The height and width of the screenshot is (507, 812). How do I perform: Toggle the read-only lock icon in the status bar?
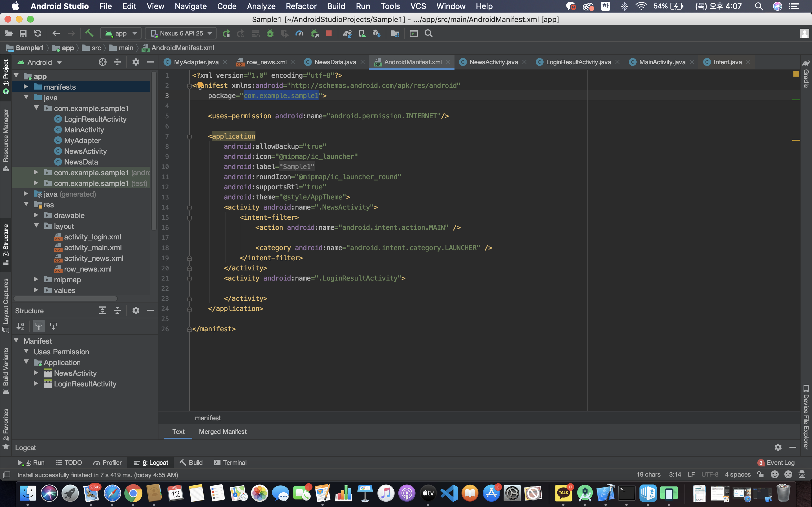[760, 474]
